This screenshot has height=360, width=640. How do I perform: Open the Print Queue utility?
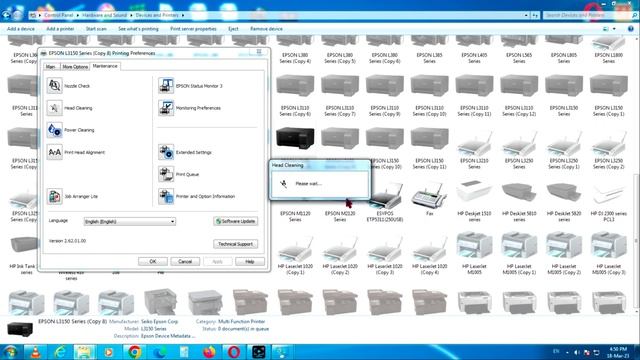pos(166,174)
